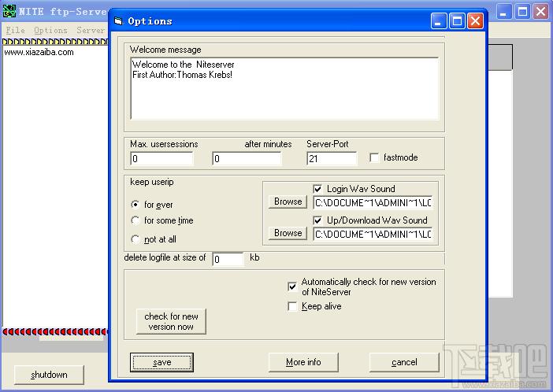Viewport: 553px width, 392px height.
Task: Click the Options dialog title icon
Action: point(118,21)
